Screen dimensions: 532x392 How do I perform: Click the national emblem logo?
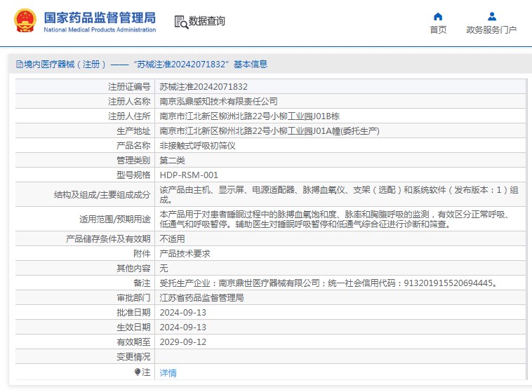click(x=25, y=20)
